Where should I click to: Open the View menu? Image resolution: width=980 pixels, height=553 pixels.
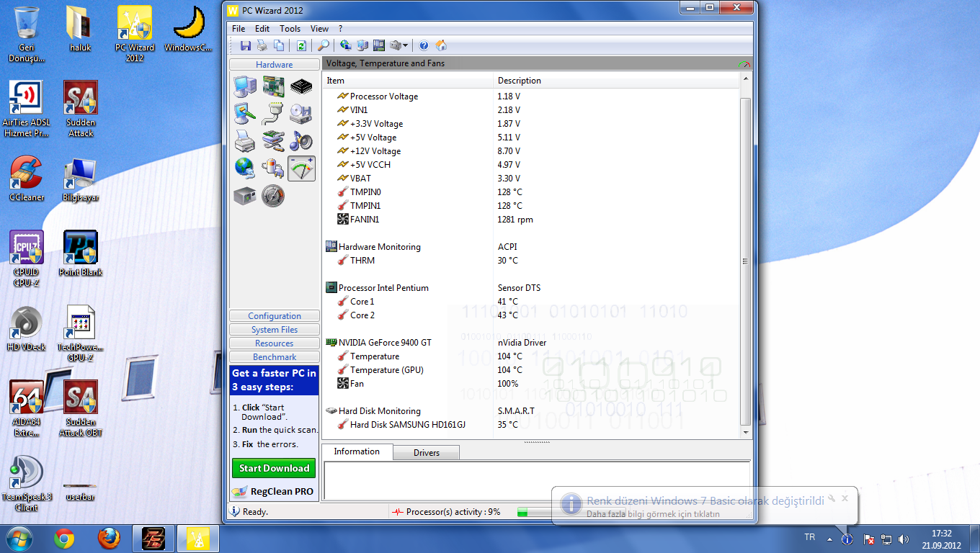pos(319,29)
